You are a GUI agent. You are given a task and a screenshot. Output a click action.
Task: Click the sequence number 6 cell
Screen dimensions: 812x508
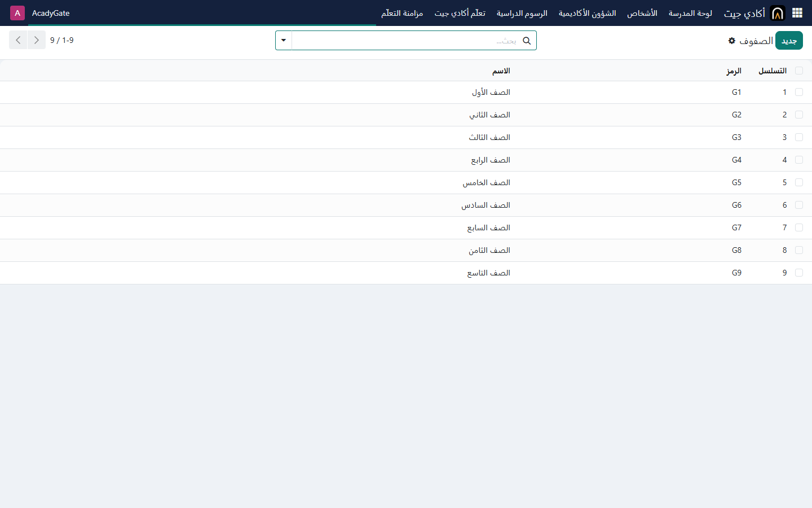(784, 205)
